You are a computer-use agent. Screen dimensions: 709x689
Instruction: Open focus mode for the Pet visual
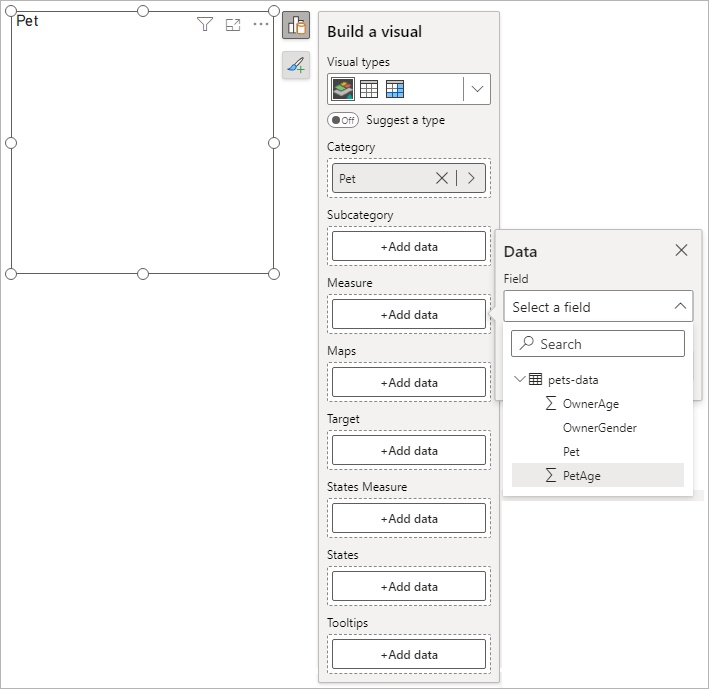[233, 25]
